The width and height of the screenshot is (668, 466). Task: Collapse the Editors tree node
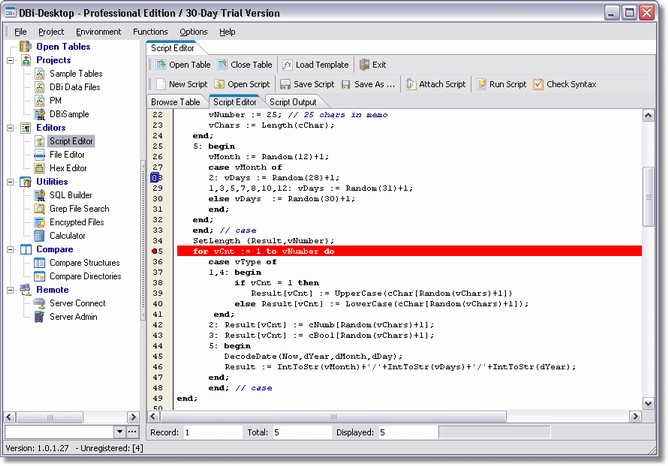pyautogui.click(x=10, y=128)
